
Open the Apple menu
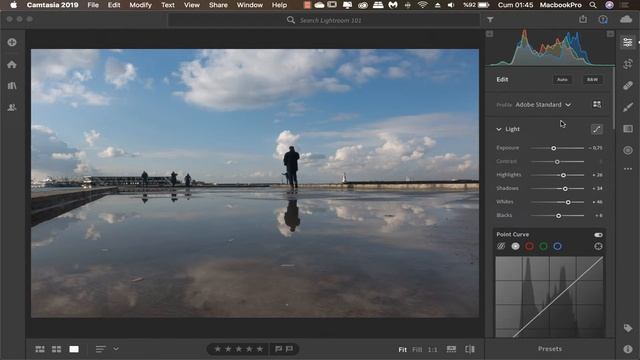point(13,5)
